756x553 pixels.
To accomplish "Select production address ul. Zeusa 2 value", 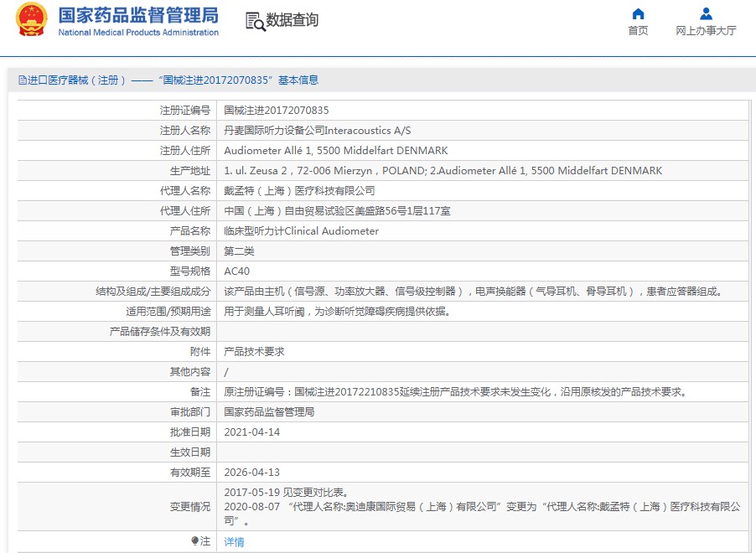I will coord(443,171).
